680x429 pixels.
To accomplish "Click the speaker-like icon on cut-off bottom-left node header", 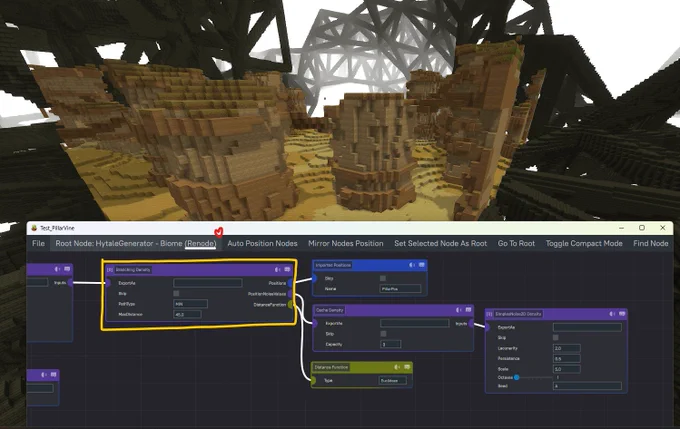I will point(44,374).
